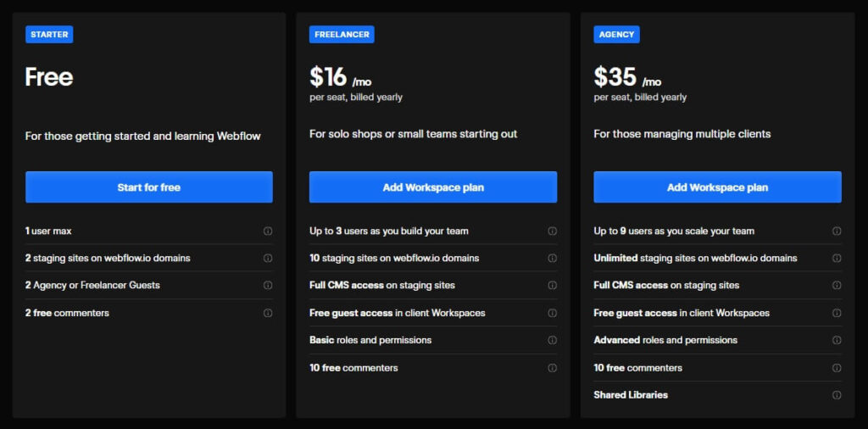The image size is (868, 429).
Task: Click info icon for Agency or Freelancer Guests
Action: tap(268, 285)
